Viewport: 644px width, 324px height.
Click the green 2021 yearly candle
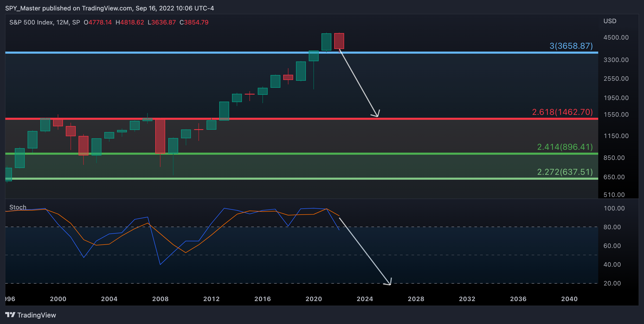[326, 42]
